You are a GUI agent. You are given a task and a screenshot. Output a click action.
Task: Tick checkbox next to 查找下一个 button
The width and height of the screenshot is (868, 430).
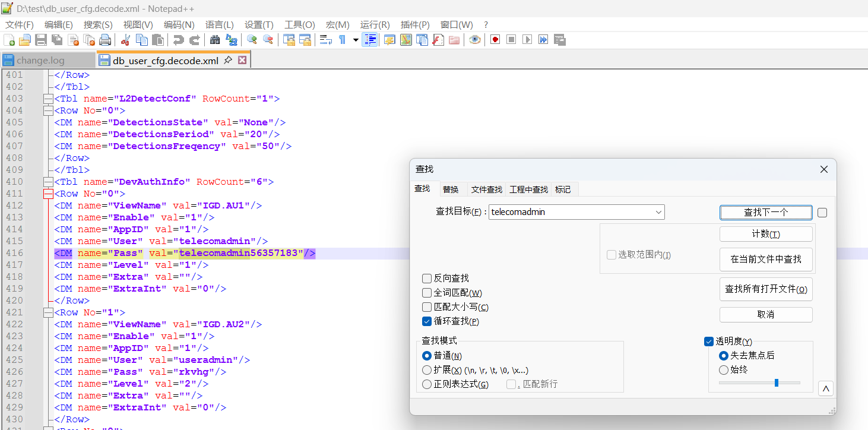coord(822,213)
